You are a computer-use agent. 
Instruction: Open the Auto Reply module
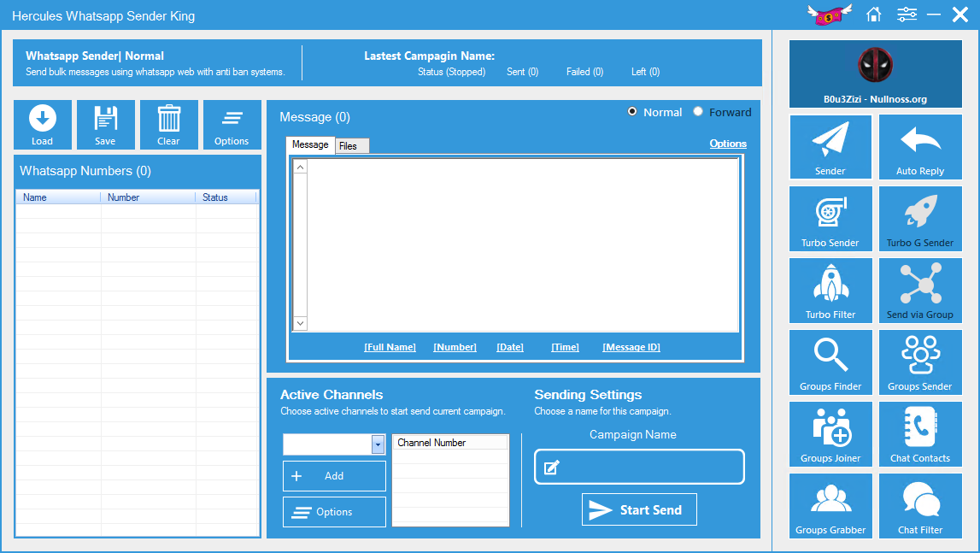[x=920, y=147]
